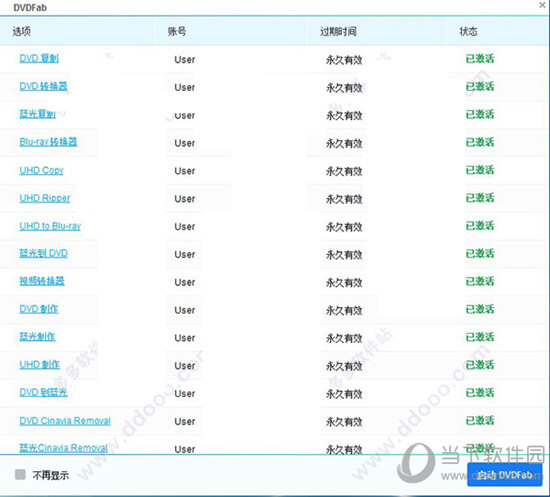Click the 启动 DVDFab button
550x497 pixels.
point(504,475)
